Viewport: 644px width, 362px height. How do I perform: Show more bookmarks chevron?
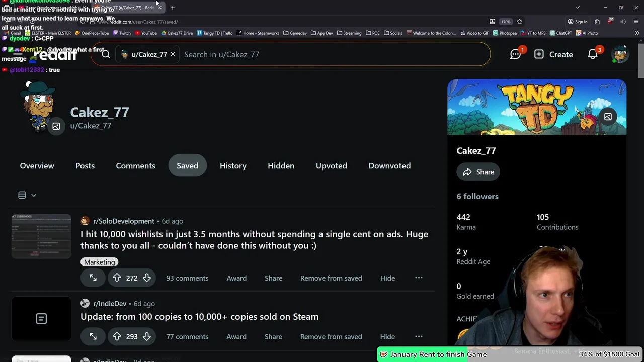click(637, 33)
